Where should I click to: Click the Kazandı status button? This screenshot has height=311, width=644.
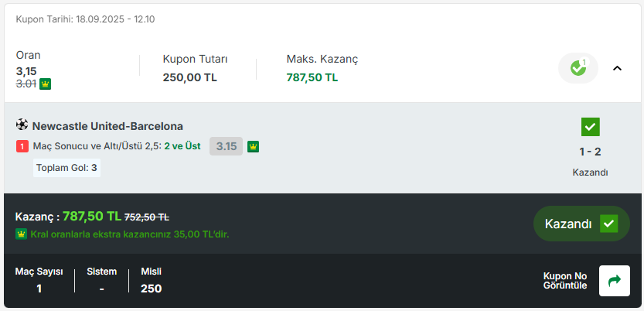coord(581,224)
